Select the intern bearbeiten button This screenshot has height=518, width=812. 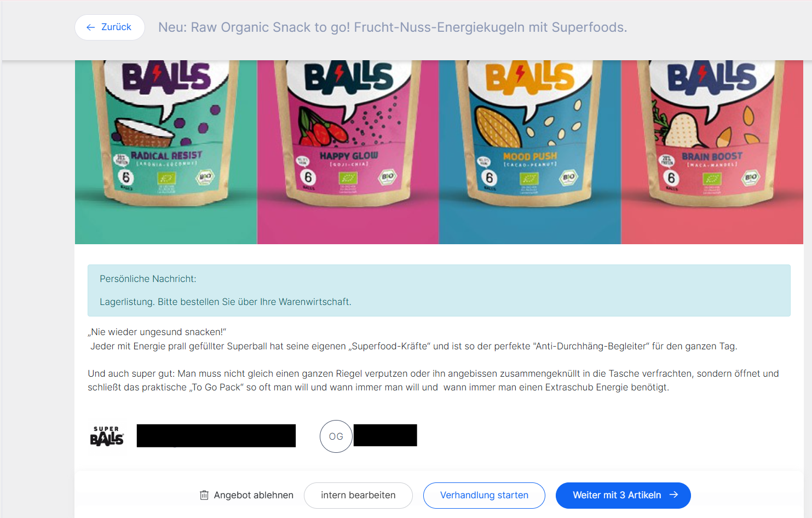point(358,496)
